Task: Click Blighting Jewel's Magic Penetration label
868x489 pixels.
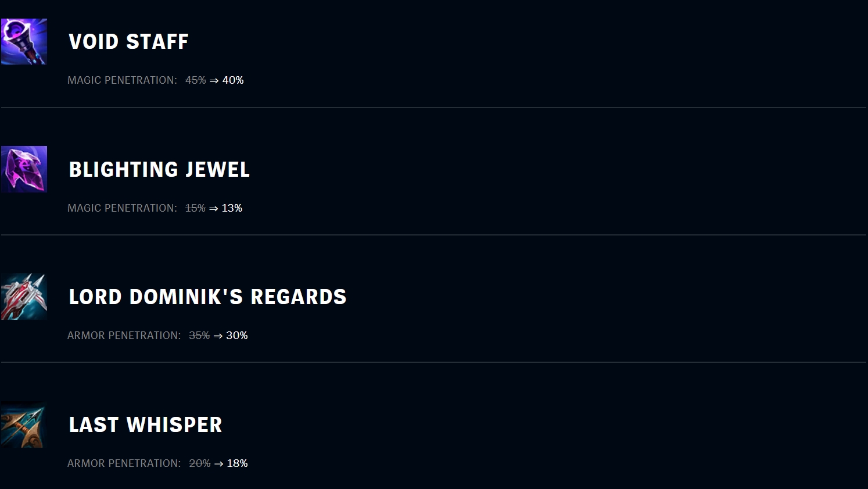Action: pos(122,208)
